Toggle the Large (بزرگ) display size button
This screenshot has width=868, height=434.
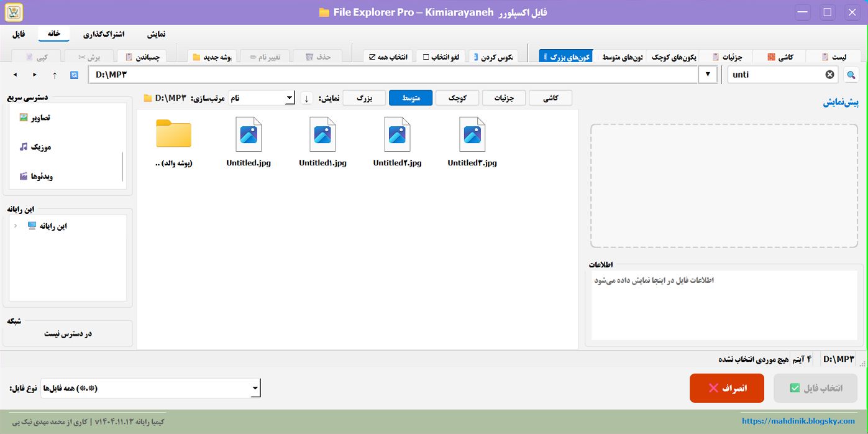[x=364, y=98]
